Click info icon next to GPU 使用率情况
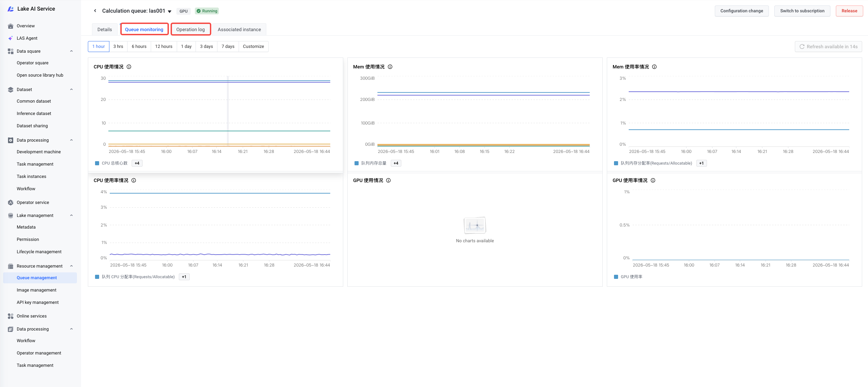868x387 pixels. pyautogui.click(x=653, y=181)
